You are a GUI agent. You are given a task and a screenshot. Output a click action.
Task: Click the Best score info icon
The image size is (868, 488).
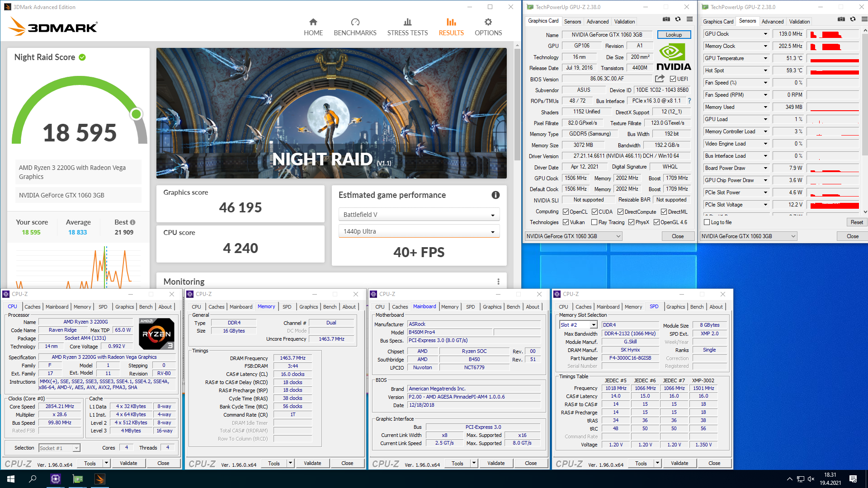[133, 222]
